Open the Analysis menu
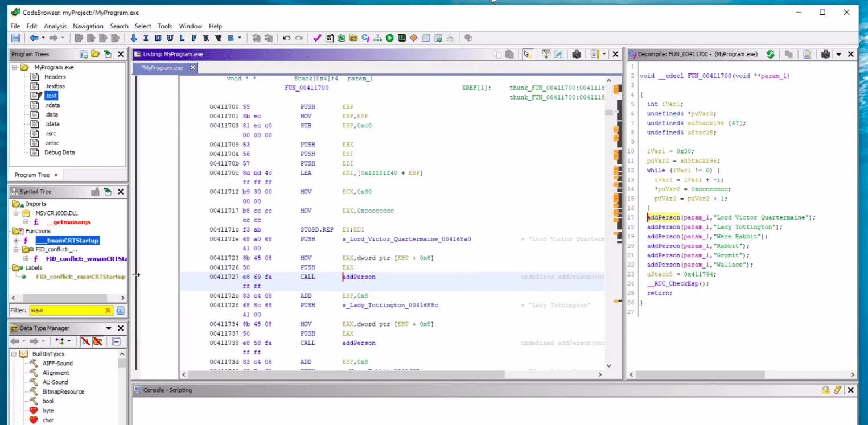 point(55,26)
